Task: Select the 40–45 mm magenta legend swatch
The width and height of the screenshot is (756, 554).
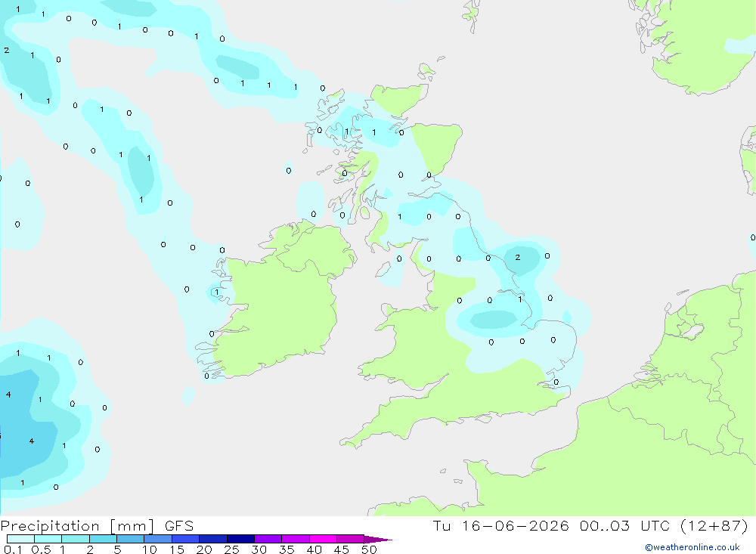Action: [x=323, y=539]
